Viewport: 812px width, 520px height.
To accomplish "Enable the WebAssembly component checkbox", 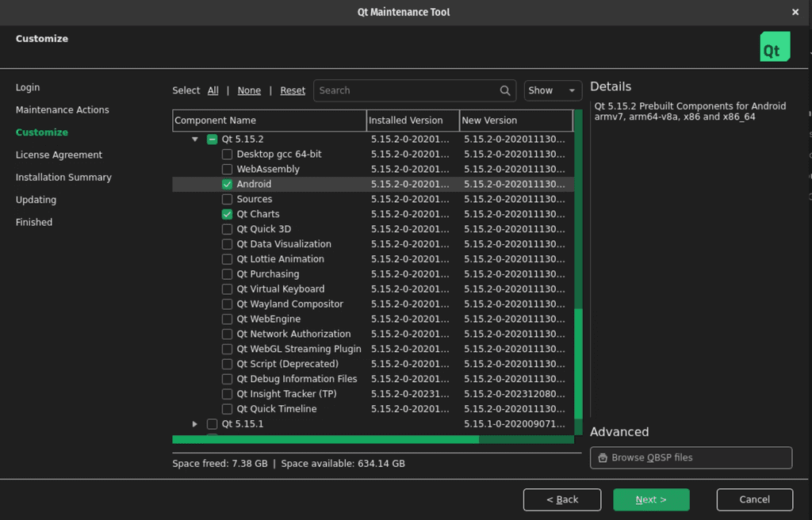I will click(x=227, y=170).
